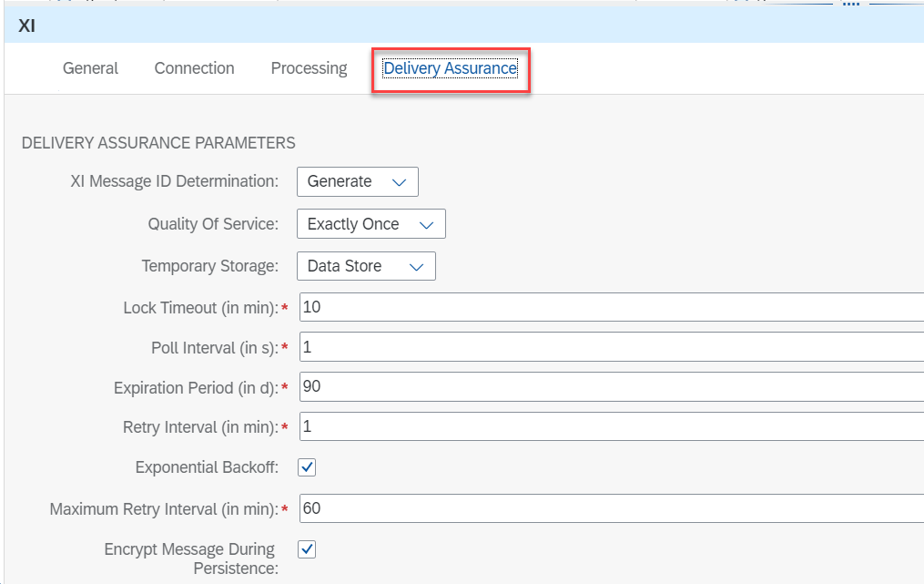Go to the Processing tab
Screen dimensions: 924x584
[x=309, y=68]
